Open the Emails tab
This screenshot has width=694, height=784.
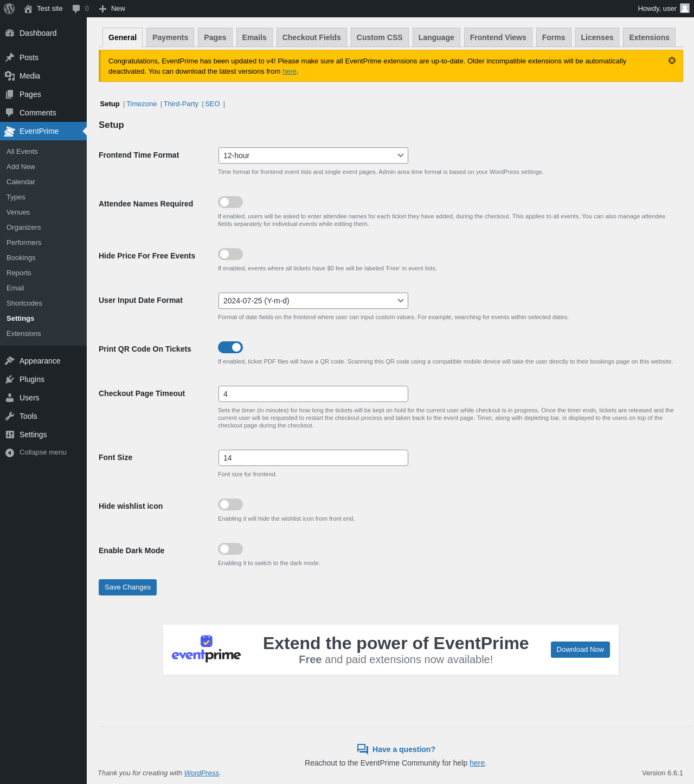(254, 37)
